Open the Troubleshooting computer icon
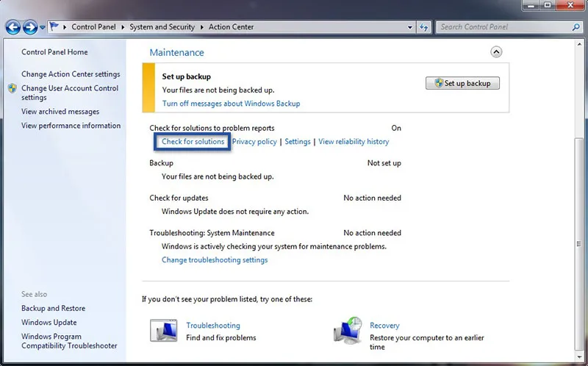This screenshot has width=588, height=366. point(163,331)
